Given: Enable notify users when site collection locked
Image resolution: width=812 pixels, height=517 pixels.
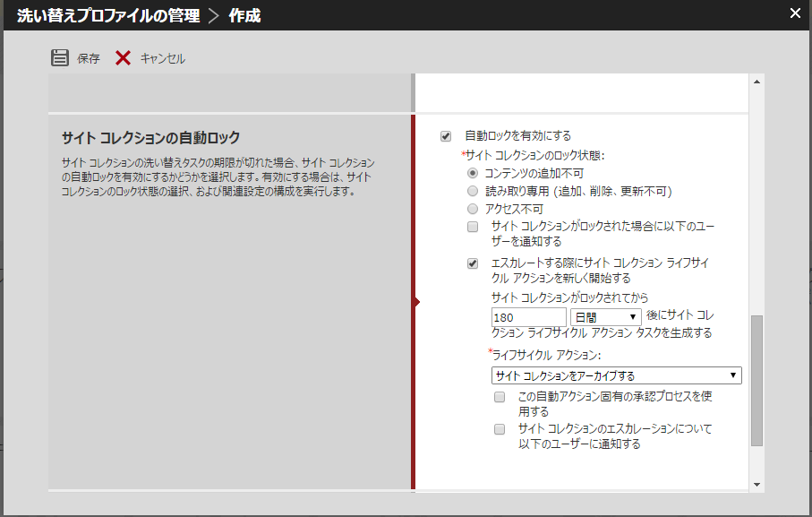Looking at the screenshot, I should pos(473,227).
